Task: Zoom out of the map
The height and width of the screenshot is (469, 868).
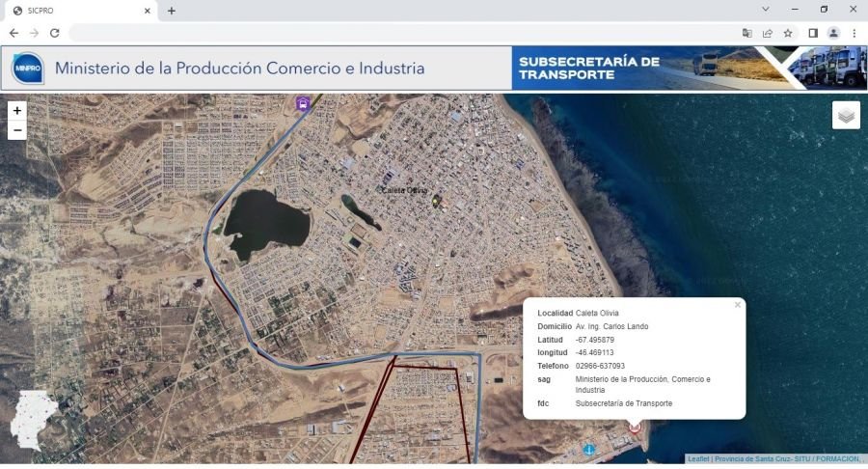Action: (17, 130)
